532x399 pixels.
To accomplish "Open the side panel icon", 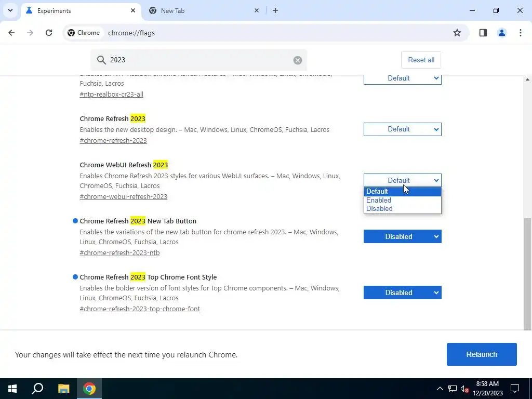I will coord(483,33).
